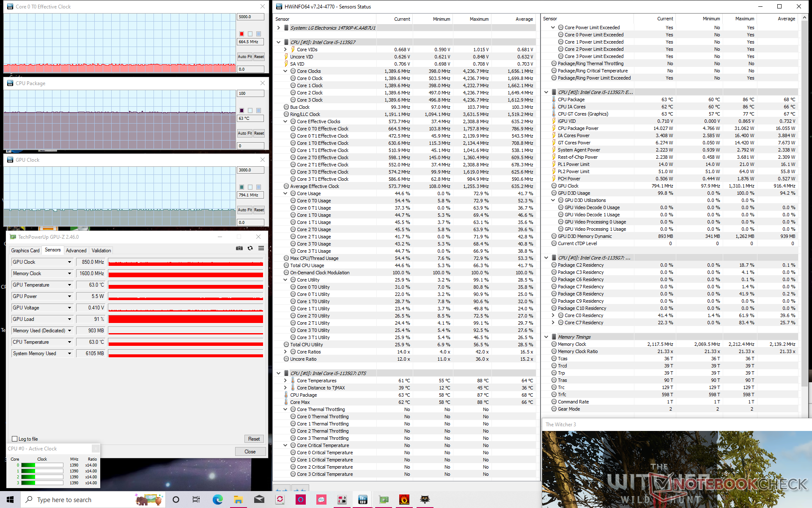The height and width of the screenshot is (508, 812).
Task: Collapse the Core Effective Clocks tree group
Action: pos(285,121)
